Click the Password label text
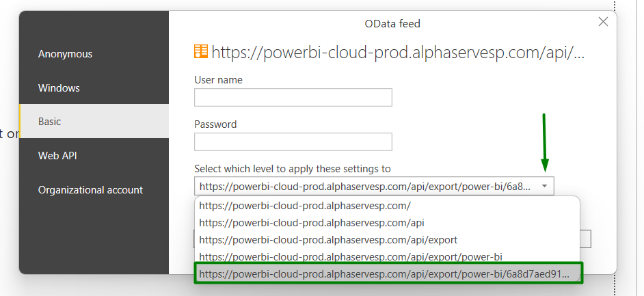Screen dimensions: 644x296 [215, 124]
